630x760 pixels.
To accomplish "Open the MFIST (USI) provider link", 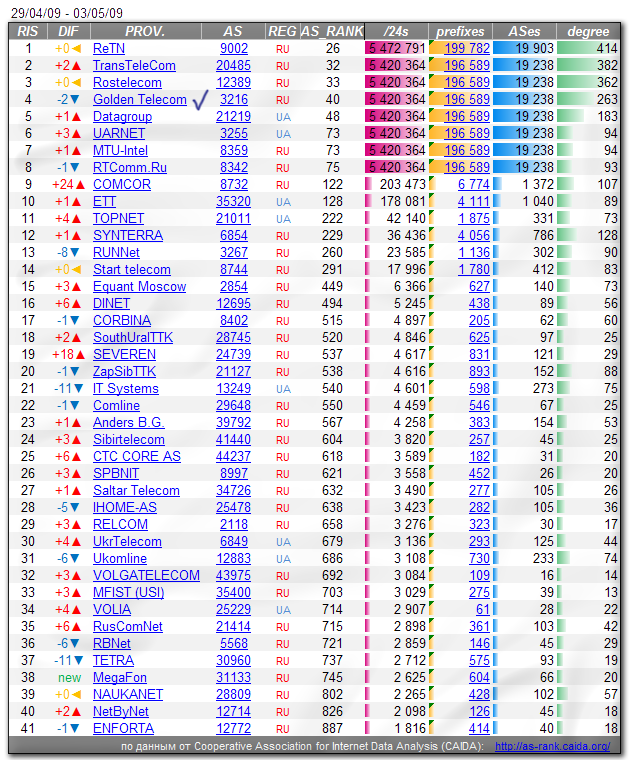I will [x=129, y=592].
